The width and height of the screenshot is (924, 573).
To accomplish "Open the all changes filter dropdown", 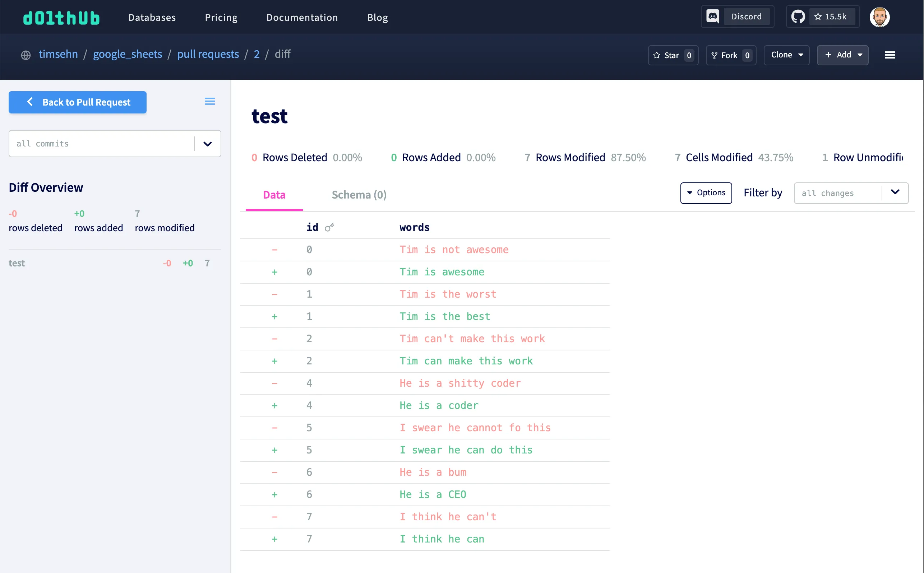I will [851, 193].
